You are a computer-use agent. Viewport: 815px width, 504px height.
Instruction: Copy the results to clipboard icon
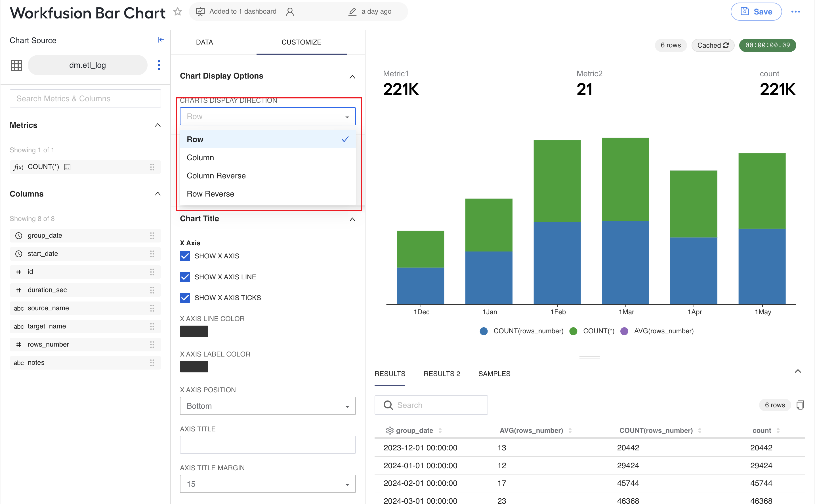point(800,405)
